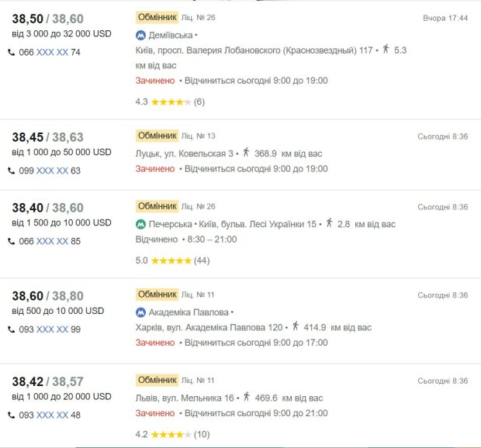Open the 4.3 star rating with 6 reviews
This screenshot has height=448, width=481.
170,102
